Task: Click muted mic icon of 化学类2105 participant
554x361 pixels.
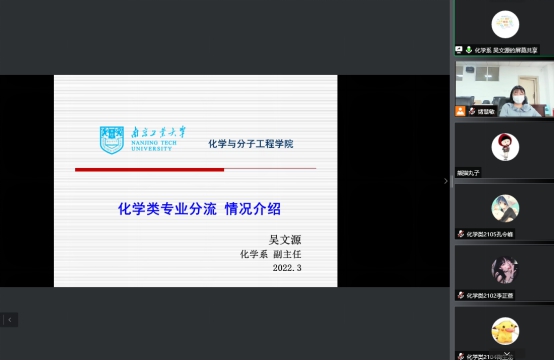Action: (x=461, y=233)
